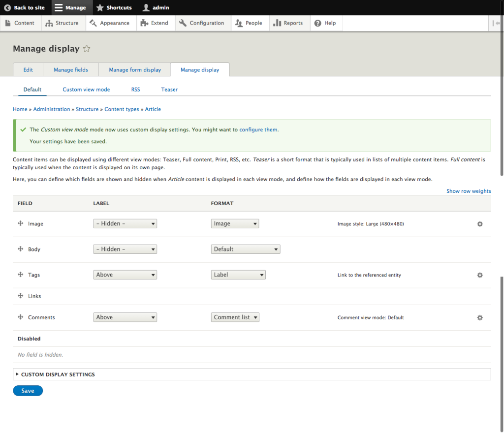Image resolution: width=504 pixels, height=433 pixels.
Task: Open Body field label dropdown
Action: (x=125, y=249)
